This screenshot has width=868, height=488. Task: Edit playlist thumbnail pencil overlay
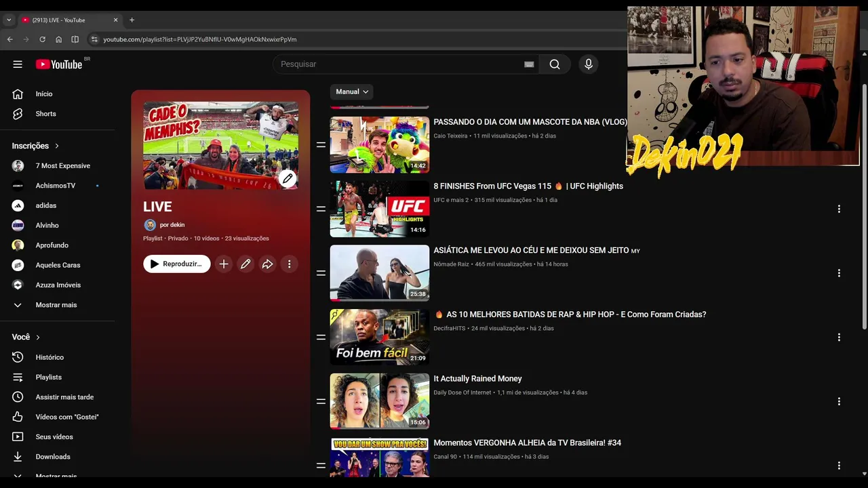[x=288, y=179]
